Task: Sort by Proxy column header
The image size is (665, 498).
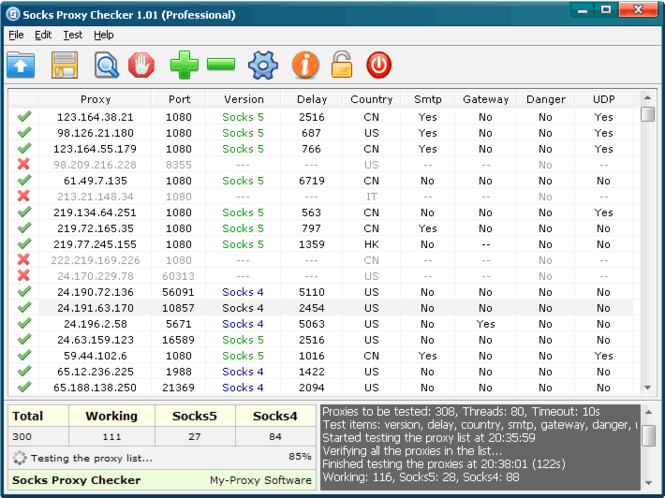Action: pyautogui.click(x=95, y=99)
